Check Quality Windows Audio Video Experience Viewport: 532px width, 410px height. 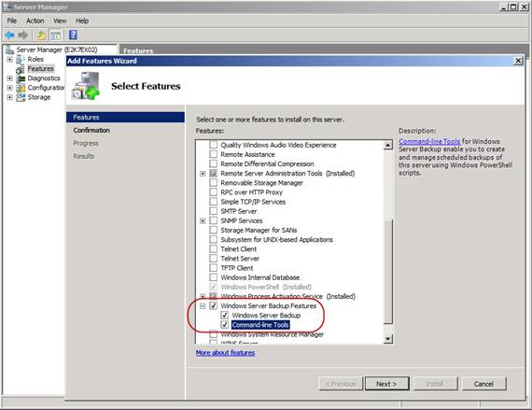tap(213, 145)
